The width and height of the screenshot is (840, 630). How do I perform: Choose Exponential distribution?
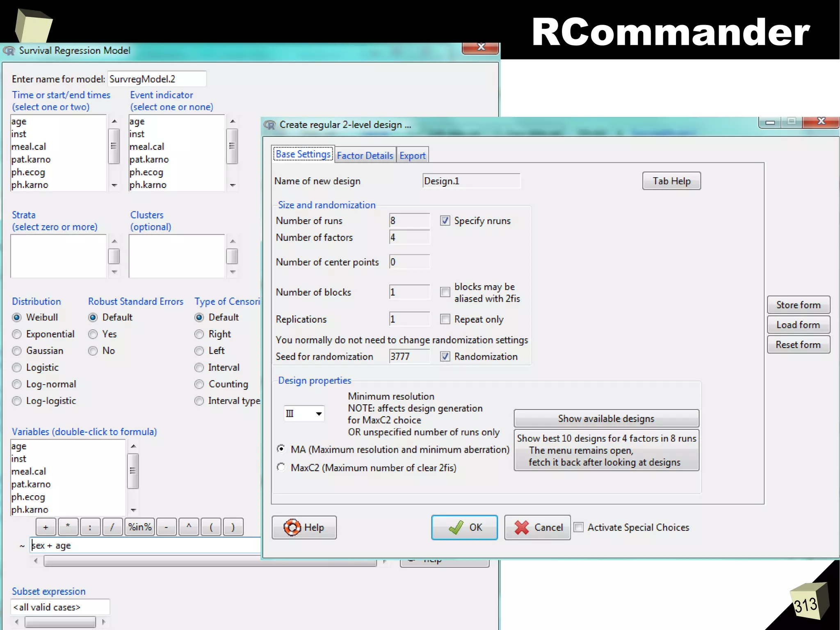tap(17, 334)
